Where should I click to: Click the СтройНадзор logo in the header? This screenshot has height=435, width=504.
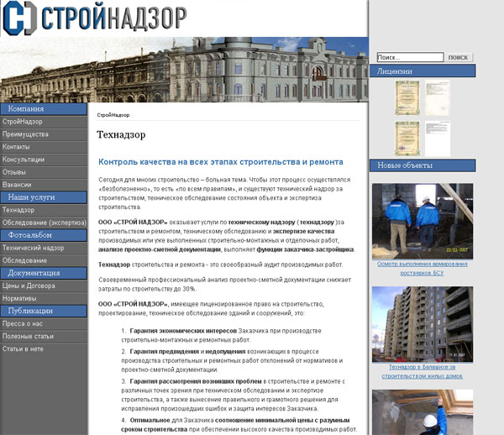point(94,18)
